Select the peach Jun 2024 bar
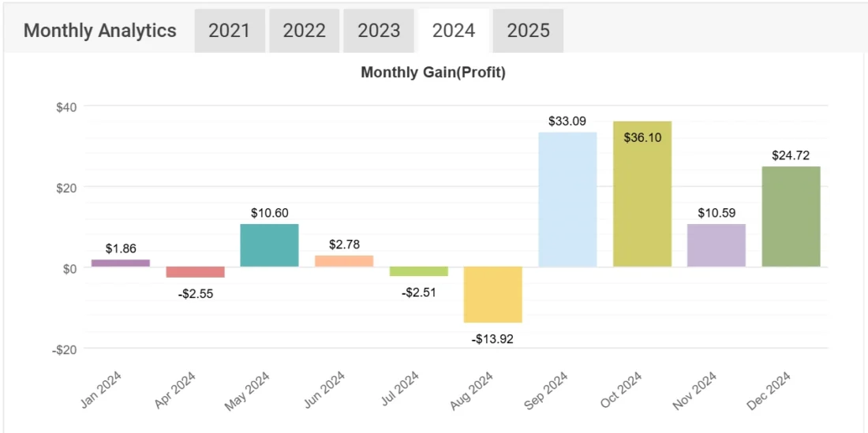This screenshot has width=868, height=433. (x=344, y=261)
